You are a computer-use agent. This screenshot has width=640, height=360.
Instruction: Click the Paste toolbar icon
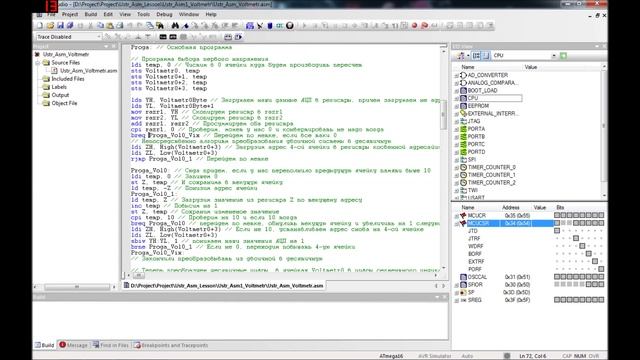click(110, 25)
